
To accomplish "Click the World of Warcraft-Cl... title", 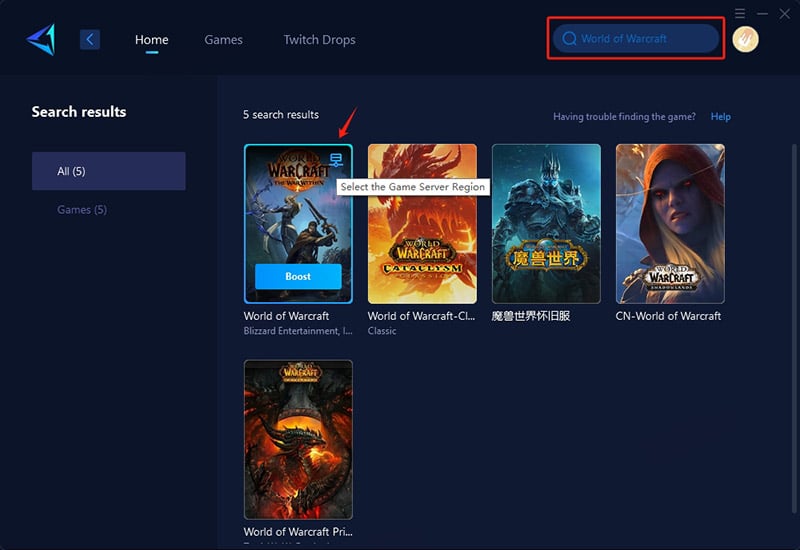I will [421, 316].
